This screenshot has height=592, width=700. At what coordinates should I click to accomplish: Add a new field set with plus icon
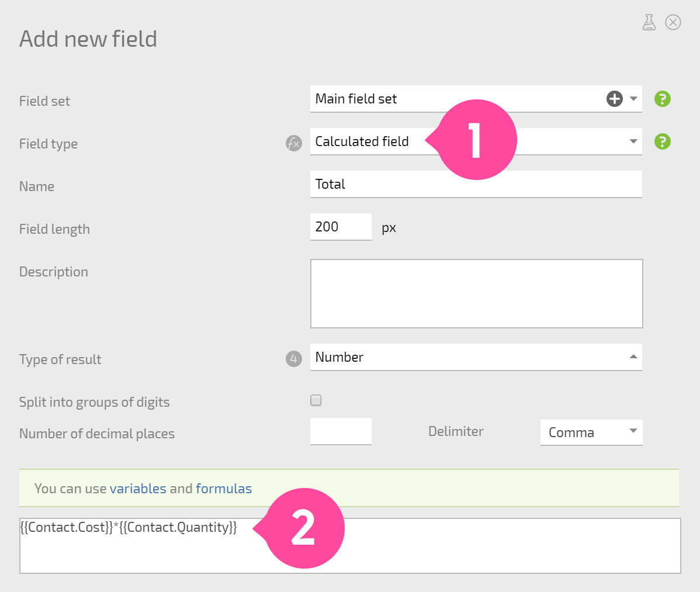[614, 99]
